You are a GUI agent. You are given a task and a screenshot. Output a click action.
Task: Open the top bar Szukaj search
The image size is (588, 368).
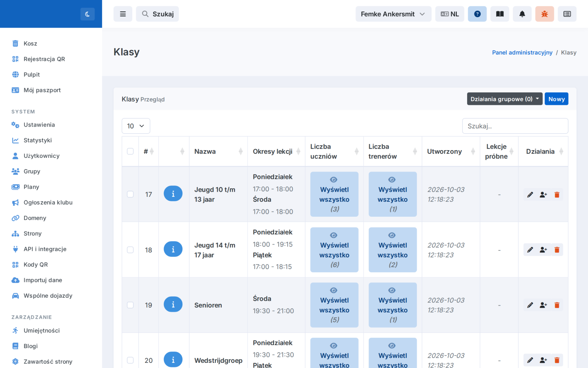click(x=157, y=14)
